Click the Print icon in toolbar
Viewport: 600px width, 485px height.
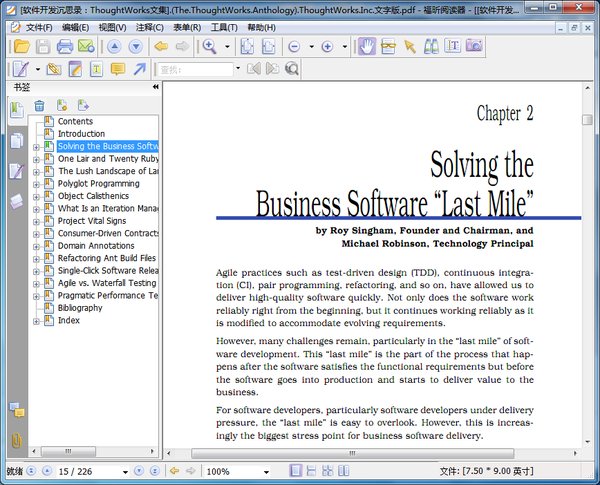coord(65,46)
